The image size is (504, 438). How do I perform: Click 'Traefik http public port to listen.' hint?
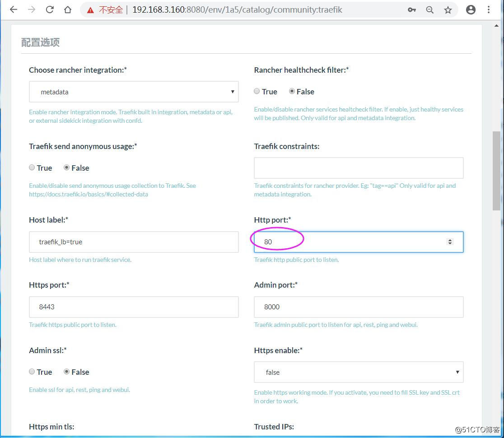[x=296, y=260]
